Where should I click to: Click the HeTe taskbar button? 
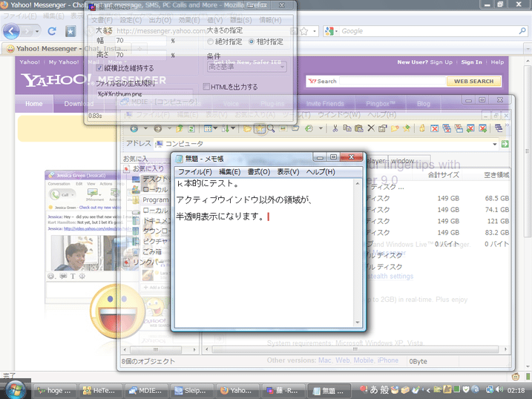pyautogui.click(x=100, y=391)
